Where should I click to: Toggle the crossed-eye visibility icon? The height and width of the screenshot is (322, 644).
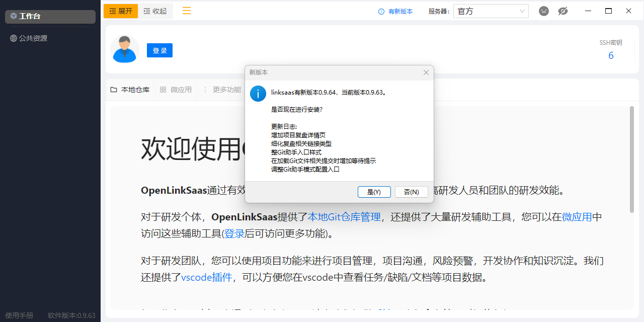click(x=563, y=11)
